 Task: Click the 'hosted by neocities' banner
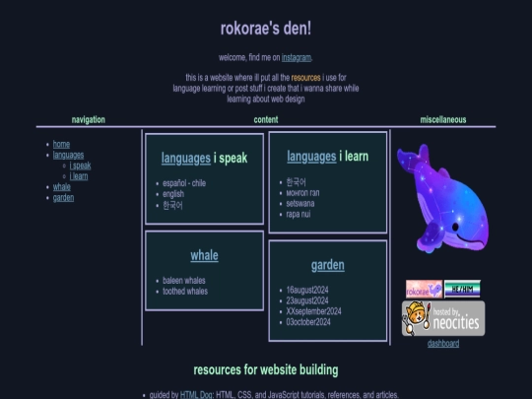[443, 318]
